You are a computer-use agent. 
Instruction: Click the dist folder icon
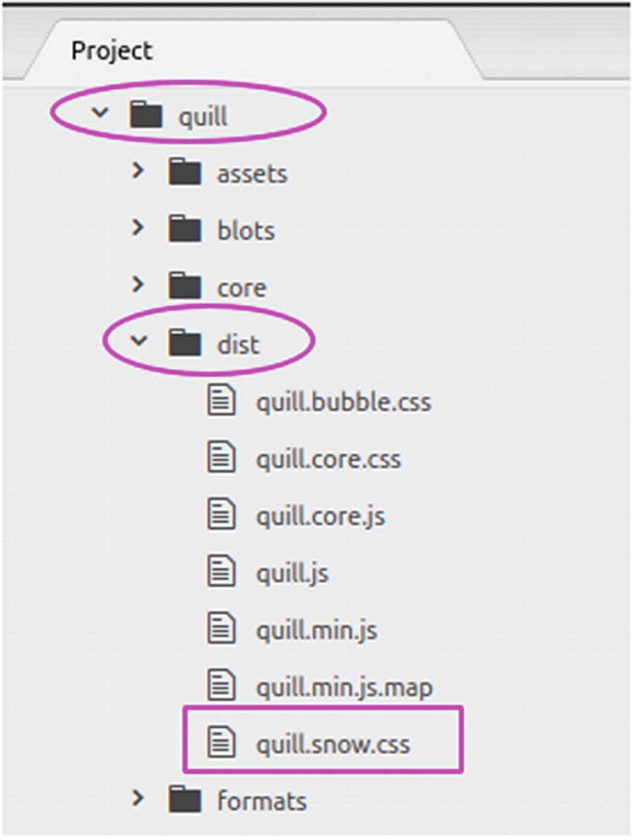[x=186, y=344]
